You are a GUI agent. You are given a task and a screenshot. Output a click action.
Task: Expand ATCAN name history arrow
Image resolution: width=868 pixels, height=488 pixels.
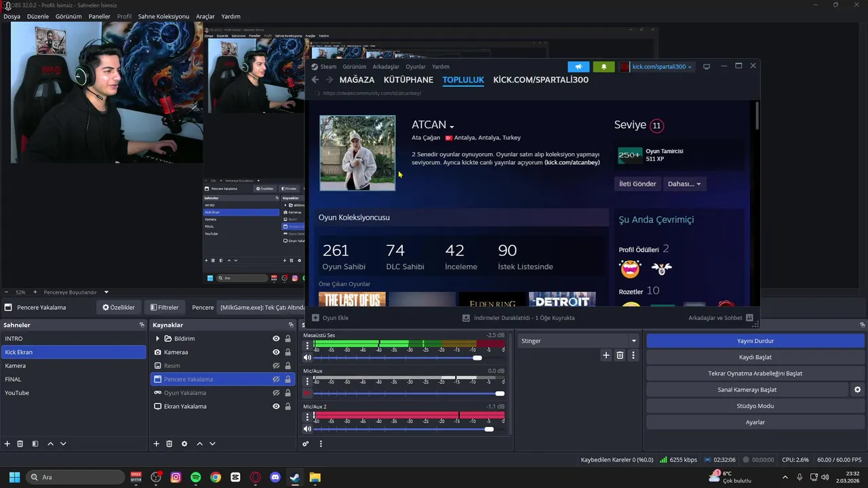(x=452, y=127)
